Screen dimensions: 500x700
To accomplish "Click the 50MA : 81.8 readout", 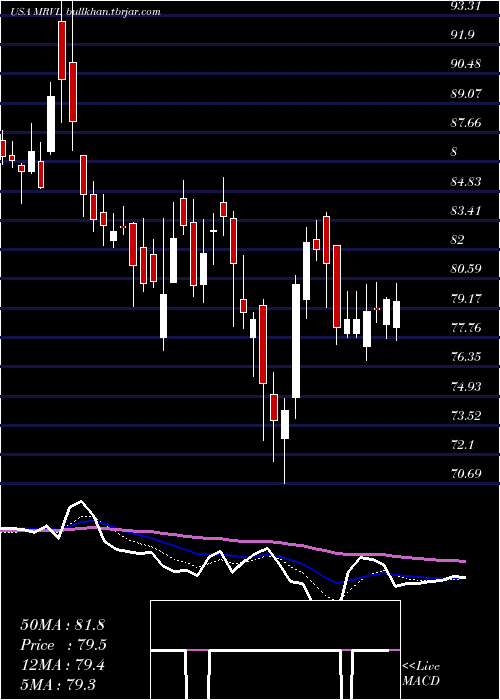I will (x=62, y=625).
